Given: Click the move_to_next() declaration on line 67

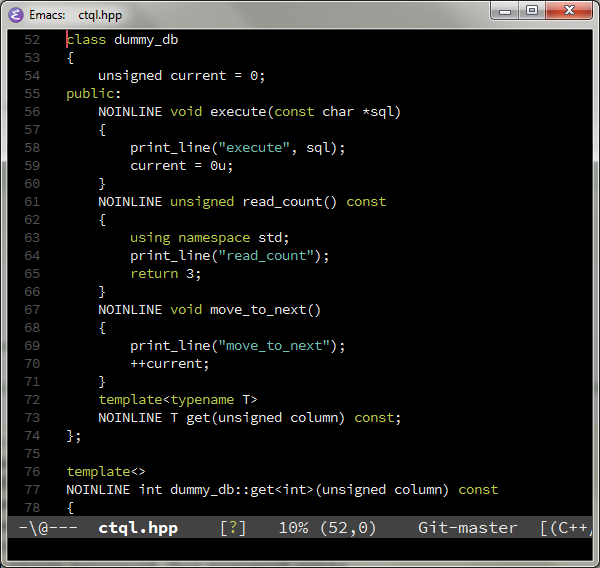Looking at the screenshot, I should (x=265, y=310).
